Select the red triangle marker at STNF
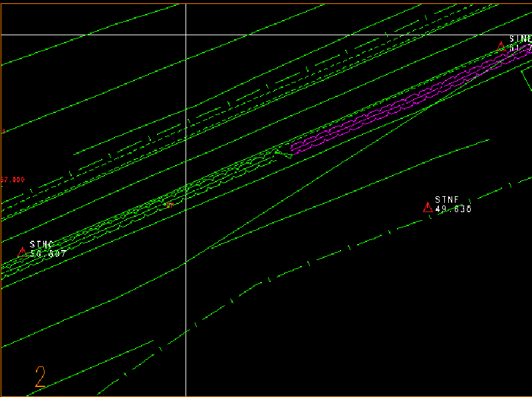The height and width of the screenshot is (397, 532). tap(428, 208)
